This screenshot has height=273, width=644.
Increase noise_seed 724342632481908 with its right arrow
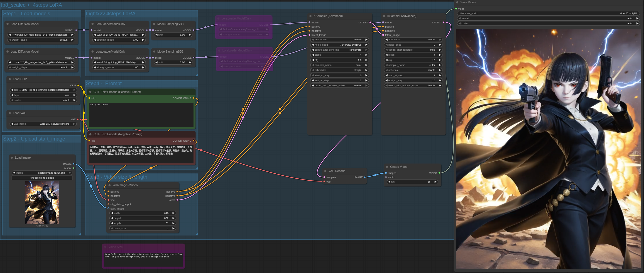[x=366, y=45]
